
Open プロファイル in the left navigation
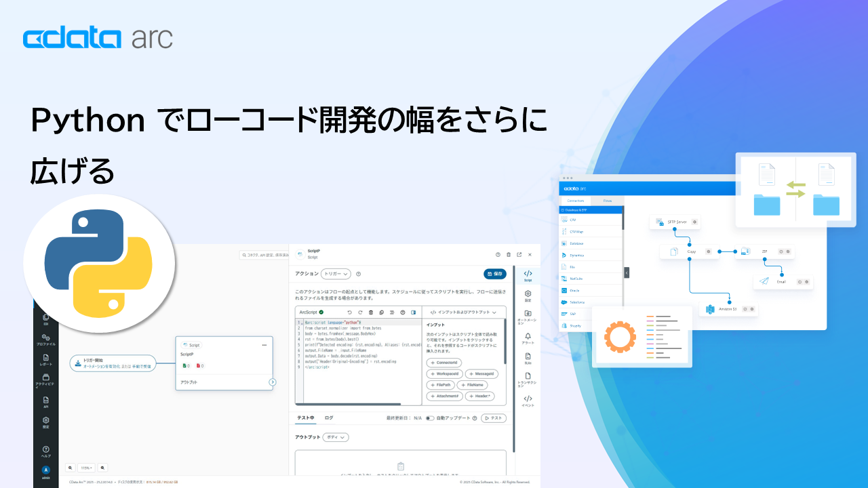pos(46,340)
